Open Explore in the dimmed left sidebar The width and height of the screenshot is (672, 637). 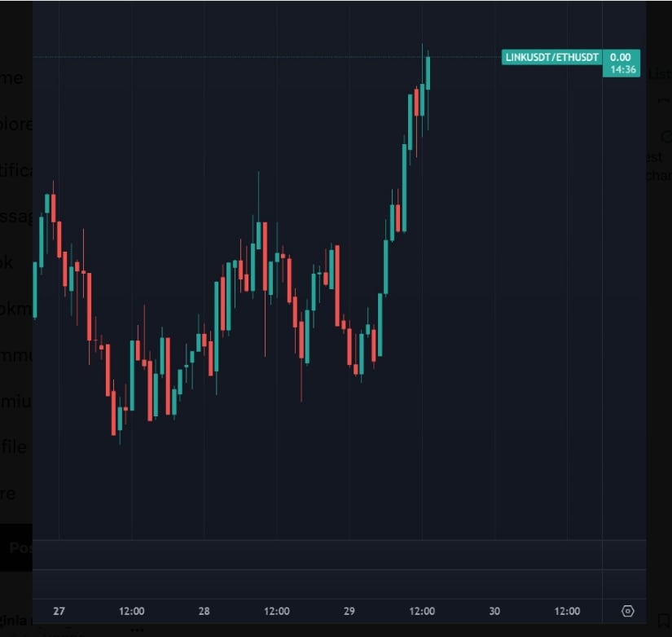point(16,125)
